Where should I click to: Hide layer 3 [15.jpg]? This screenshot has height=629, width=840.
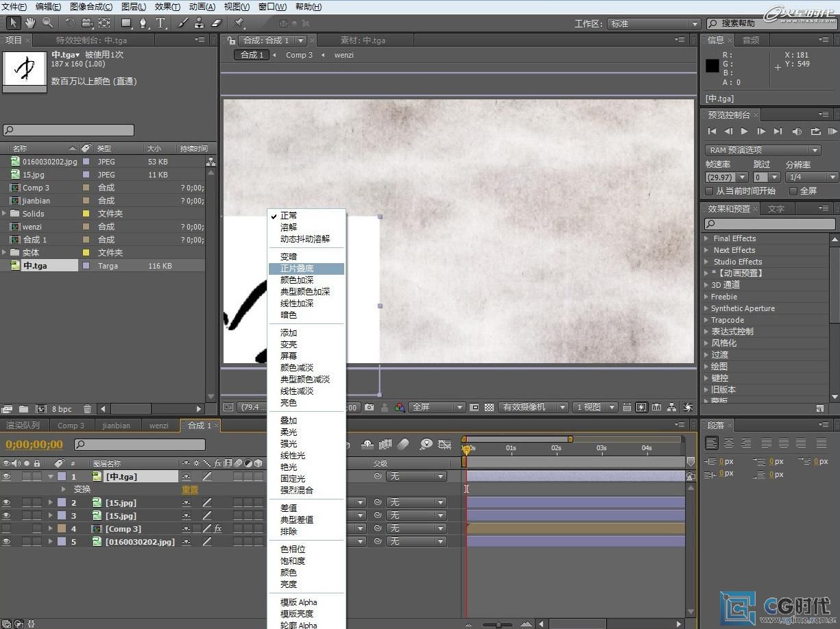tap(6, 515)
